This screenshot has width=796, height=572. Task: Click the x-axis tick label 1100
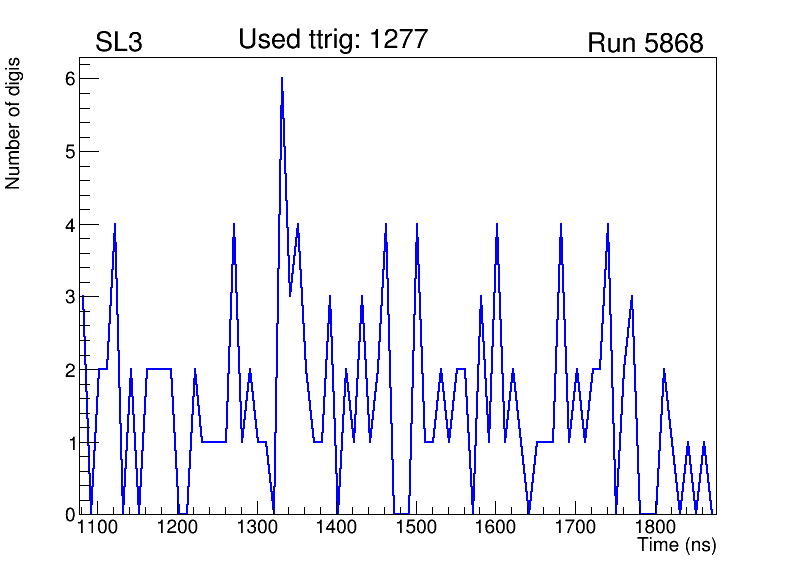(99, 528)
